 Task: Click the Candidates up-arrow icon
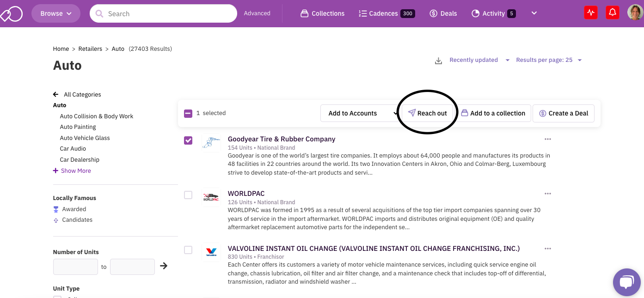(x=56, y=220)
